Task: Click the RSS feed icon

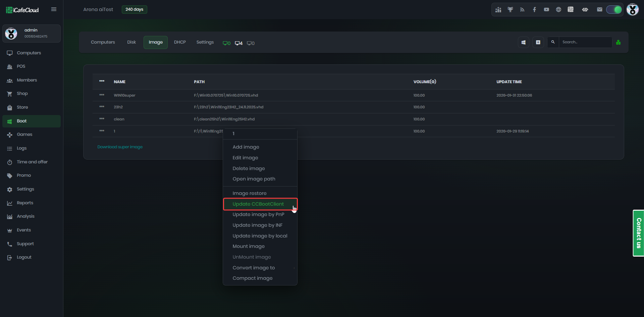Action: (x=522, y=9)
